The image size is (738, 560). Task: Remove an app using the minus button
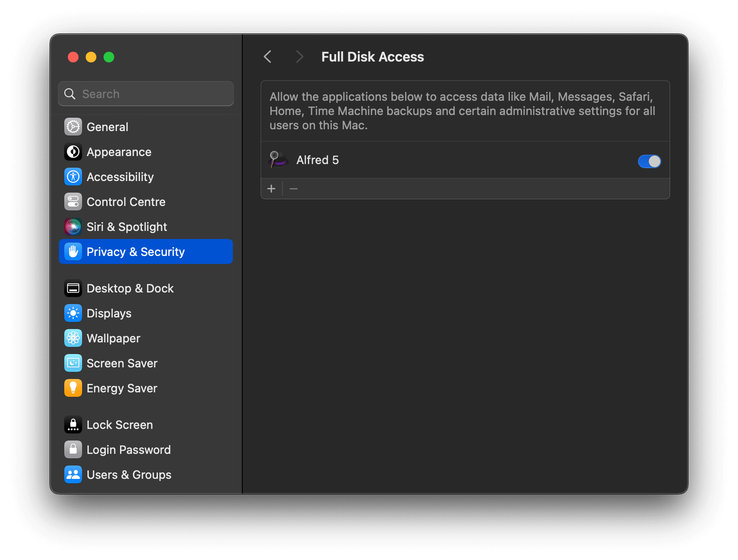pos(294,188)
